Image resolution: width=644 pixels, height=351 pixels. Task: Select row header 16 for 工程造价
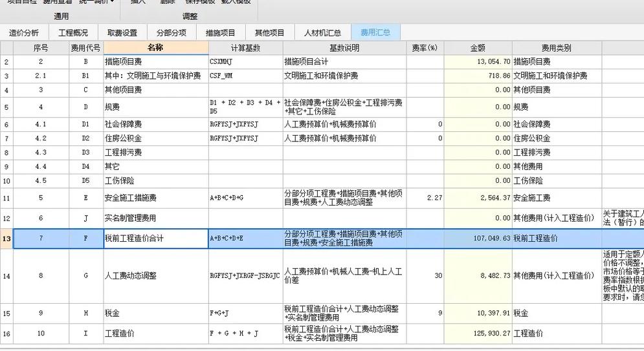click(x=6, y=334)
